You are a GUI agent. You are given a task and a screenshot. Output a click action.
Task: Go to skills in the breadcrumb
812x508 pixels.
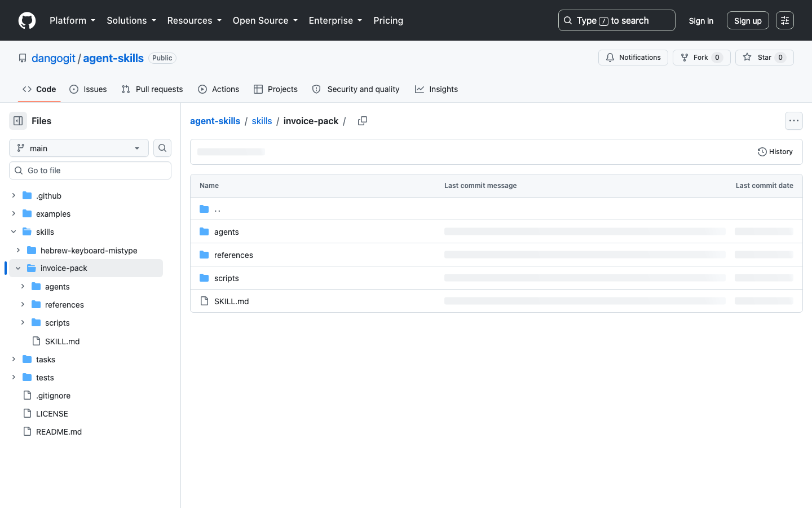tap(262, 121)
